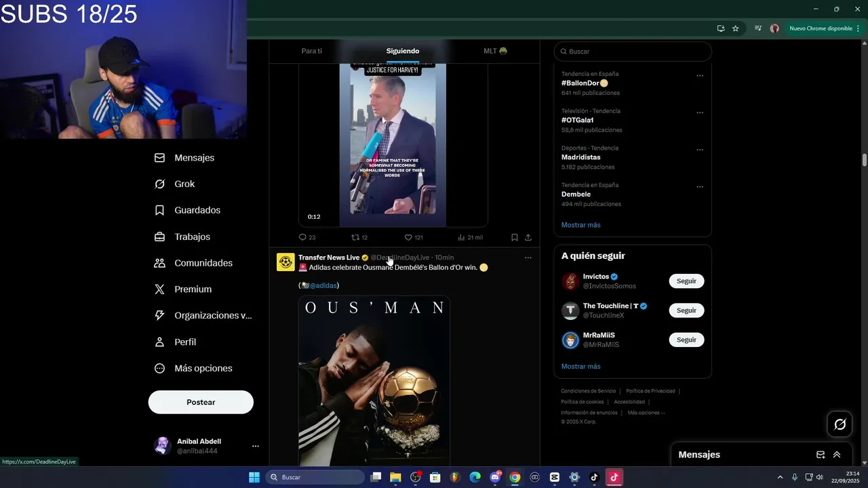Switch to the MLT list tab

pos(495,51)
